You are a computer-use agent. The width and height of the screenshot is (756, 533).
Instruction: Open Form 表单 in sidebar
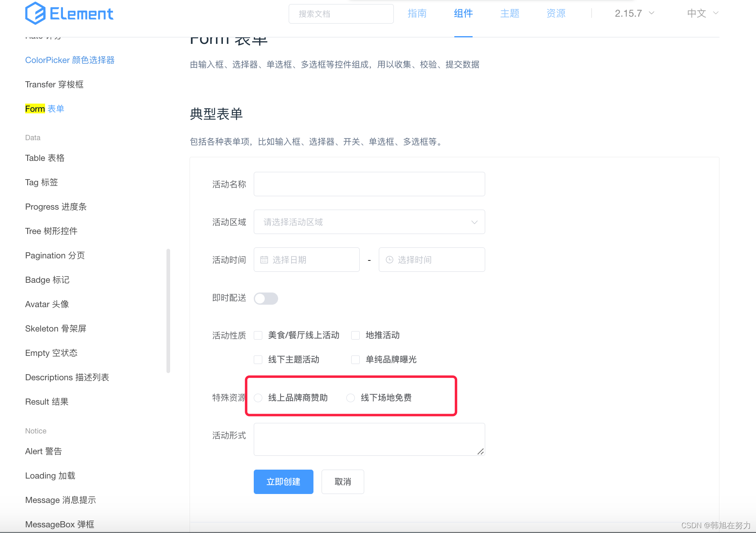[x=45, y=109]
